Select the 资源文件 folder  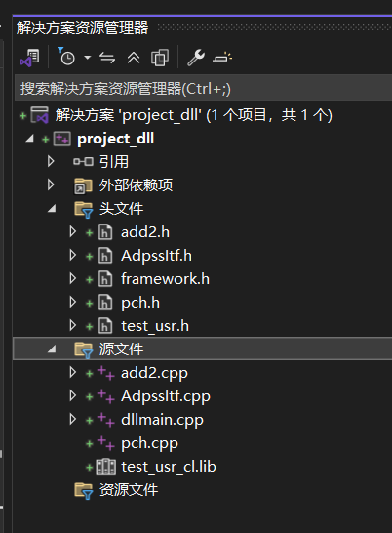click(x=129, y=490)
